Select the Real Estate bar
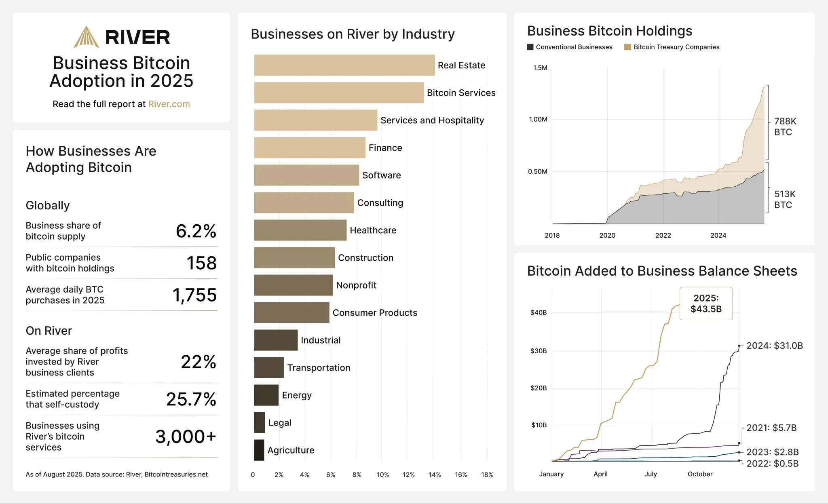 (344, 65)
